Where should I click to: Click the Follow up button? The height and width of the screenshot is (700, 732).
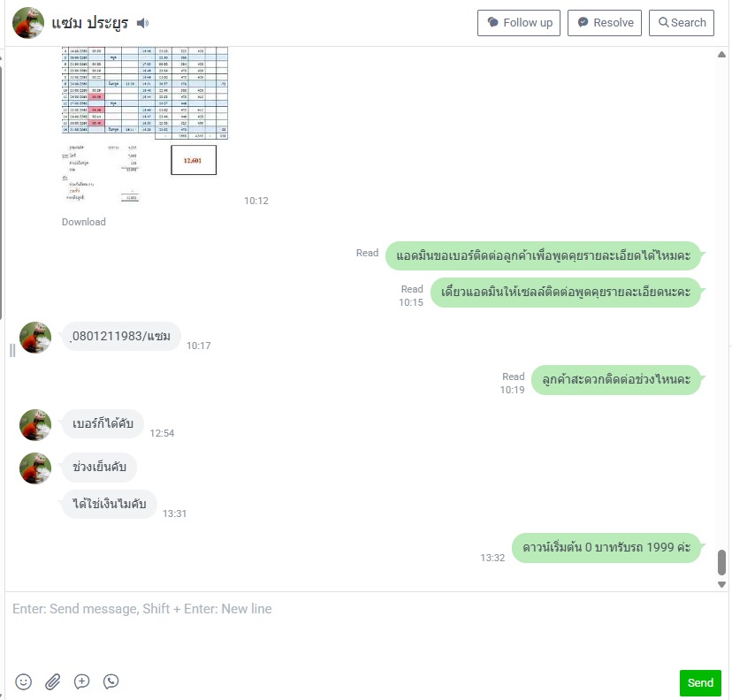click(x=519, y=23)
